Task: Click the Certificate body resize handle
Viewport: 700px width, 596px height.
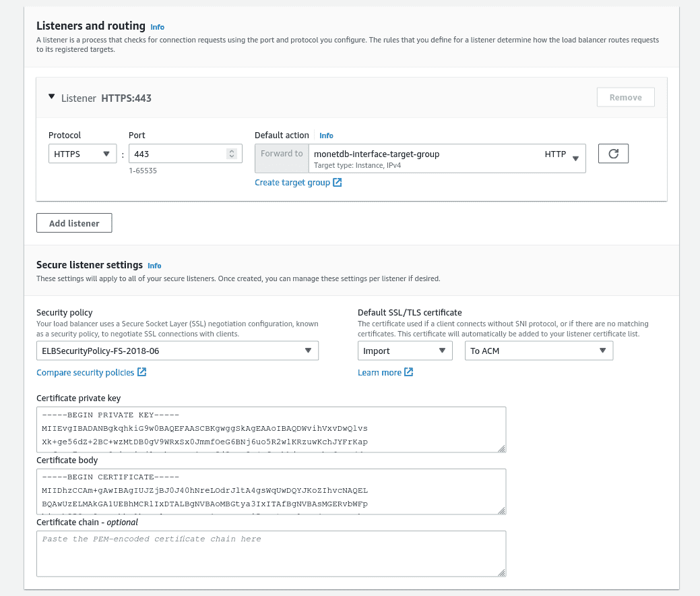Action: click(501, 510)
